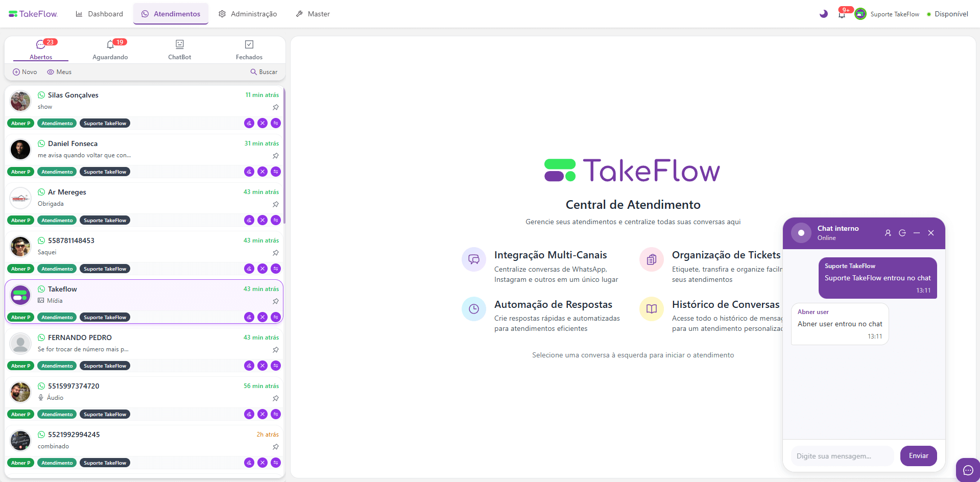This screenshot has height=482, width=980.
Task: Click the Digite sua mensagem input field
Action: 842,456
